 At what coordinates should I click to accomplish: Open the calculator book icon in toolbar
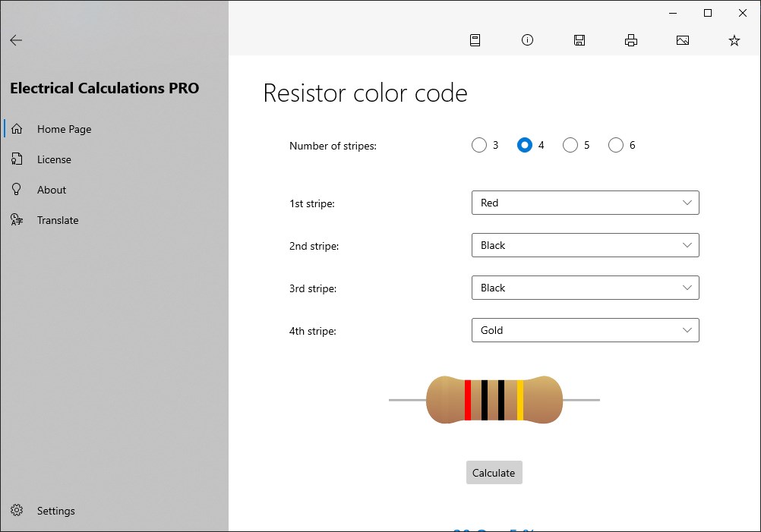(475, 40)
